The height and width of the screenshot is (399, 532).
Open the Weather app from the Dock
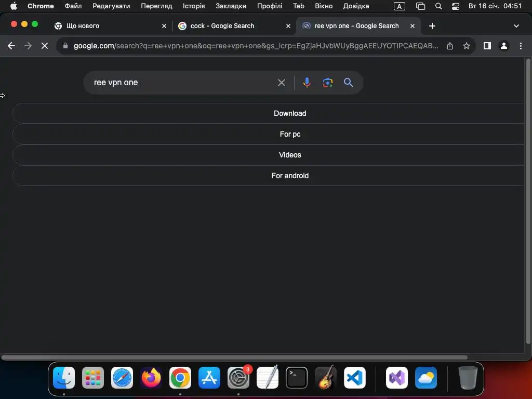[426, 378]
